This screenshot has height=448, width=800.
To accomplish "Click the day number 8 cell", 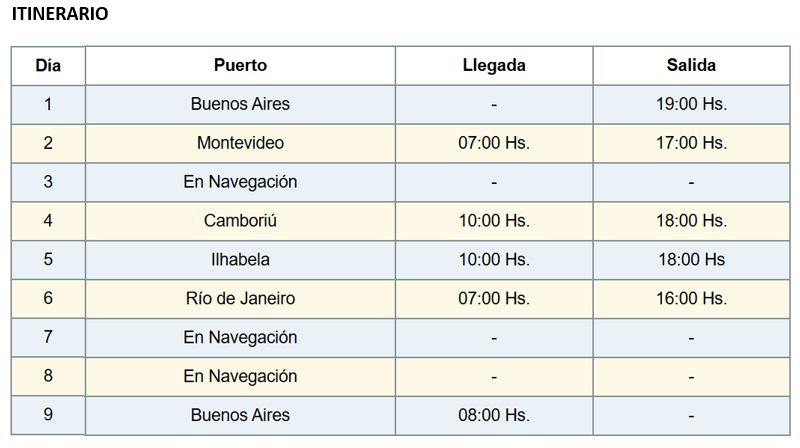I will [x=48, y=376].
